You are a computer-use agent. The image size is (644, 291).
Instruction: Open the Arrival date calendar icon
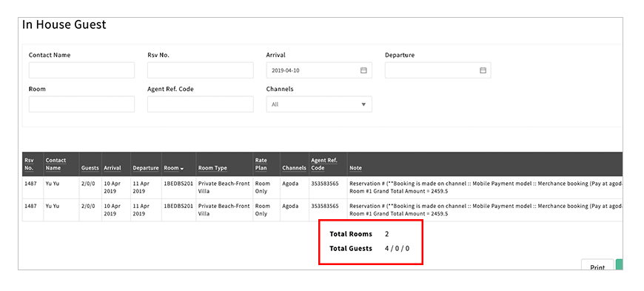[363, 70]
